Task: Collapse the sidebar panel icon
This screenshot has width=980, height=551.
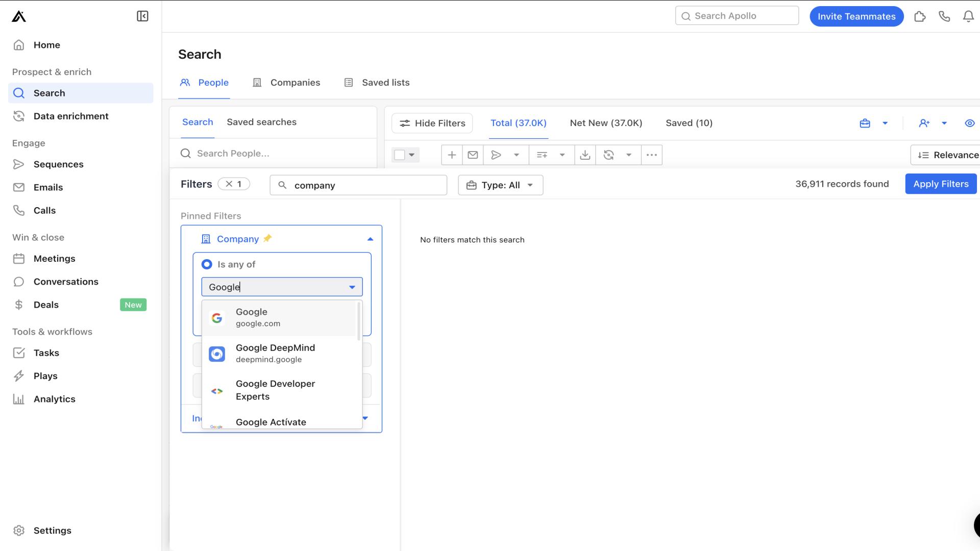Action: pos(142,16)
